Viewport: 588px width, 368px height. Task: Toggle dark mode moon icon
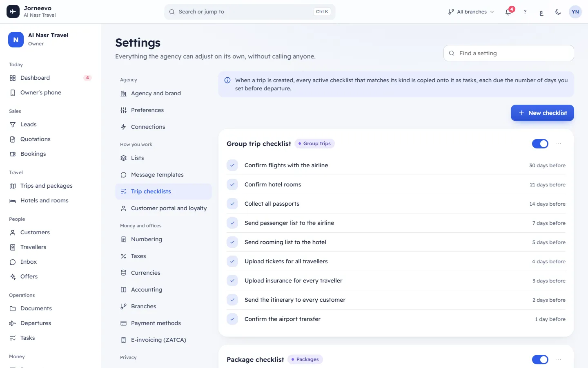click(x=558, y=12)
